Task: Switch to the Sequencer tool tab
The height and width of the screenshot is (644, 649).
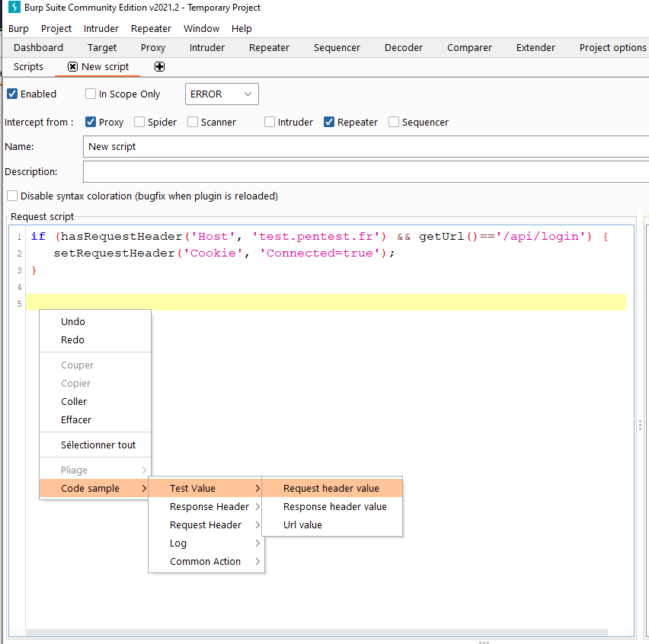Action: [337, 47]
